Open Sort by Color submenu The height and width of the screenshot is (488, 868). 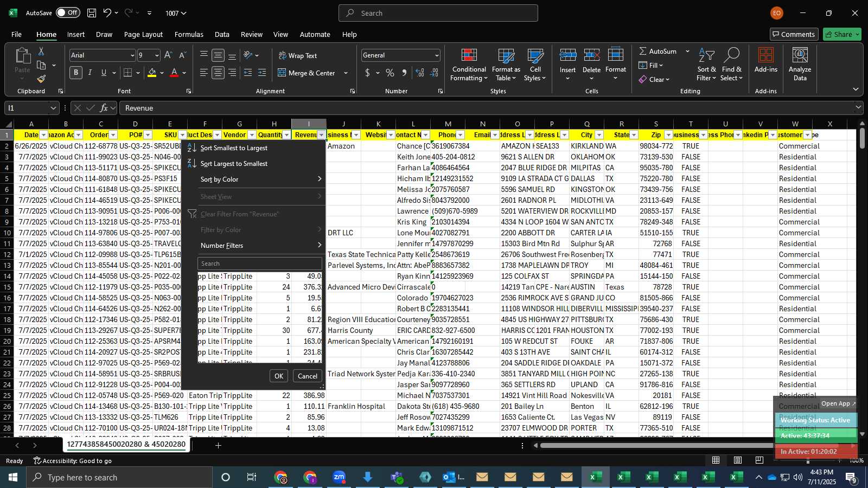click(x=254, y=179)
